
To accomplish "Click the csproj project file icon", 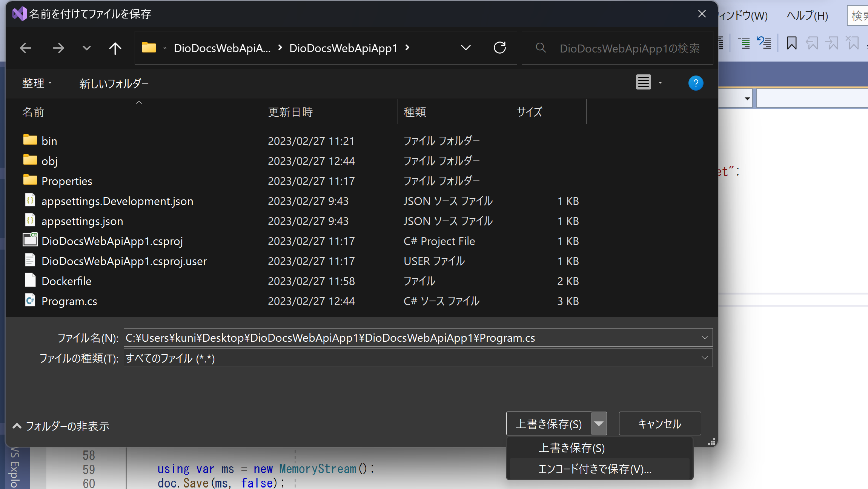I will (30, 239).
